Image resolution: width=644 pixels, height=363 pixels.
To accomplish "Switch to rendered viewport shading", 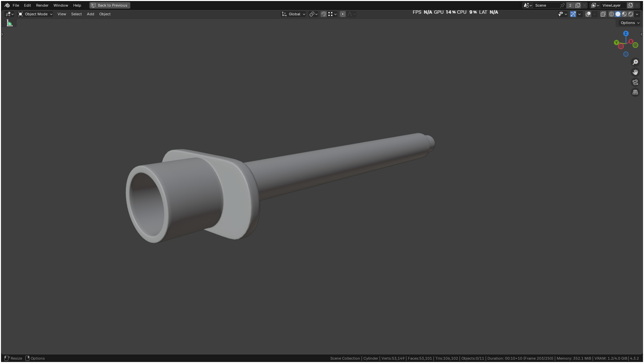I will click(631, 14).
